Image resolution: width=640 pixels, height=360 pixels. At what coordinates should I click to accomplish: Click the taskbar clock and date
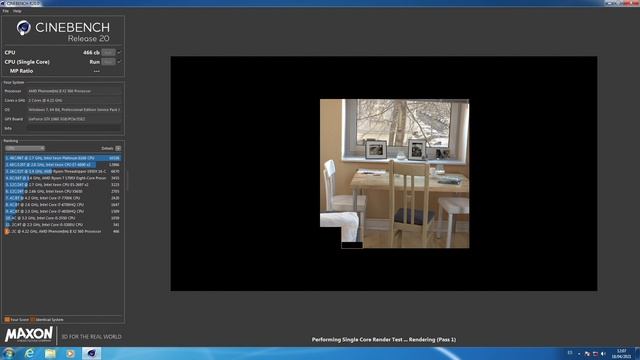pyautogui.click(x=621, y=353)
